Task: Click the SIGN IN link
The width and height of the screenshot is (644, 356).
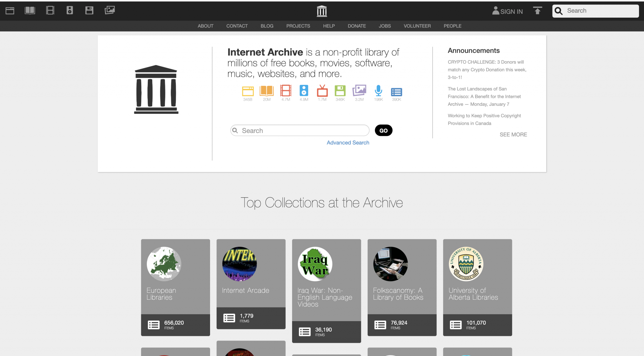Action: (x=512, y=12)
